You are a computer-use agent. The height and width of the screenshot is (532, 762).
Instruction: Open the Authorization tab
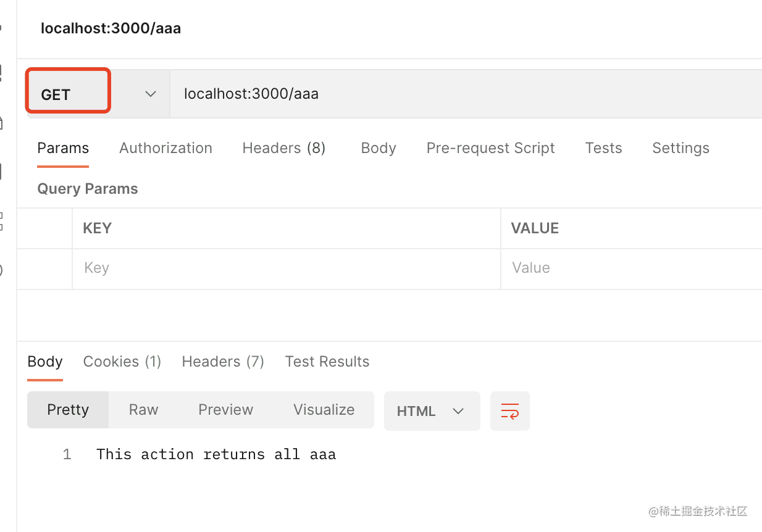(x=165, y=148)
